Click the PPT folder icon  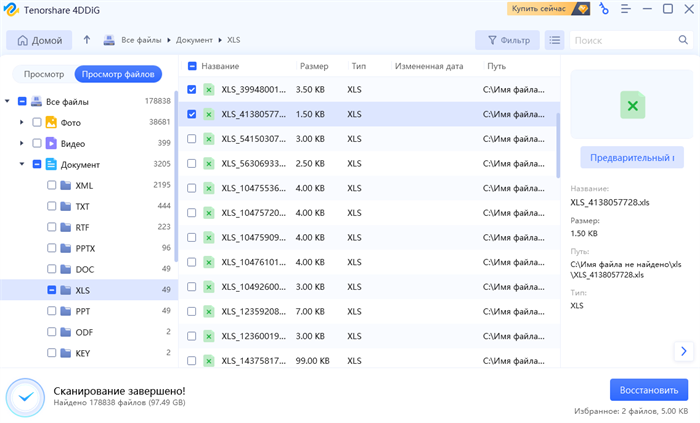[66, 311]
